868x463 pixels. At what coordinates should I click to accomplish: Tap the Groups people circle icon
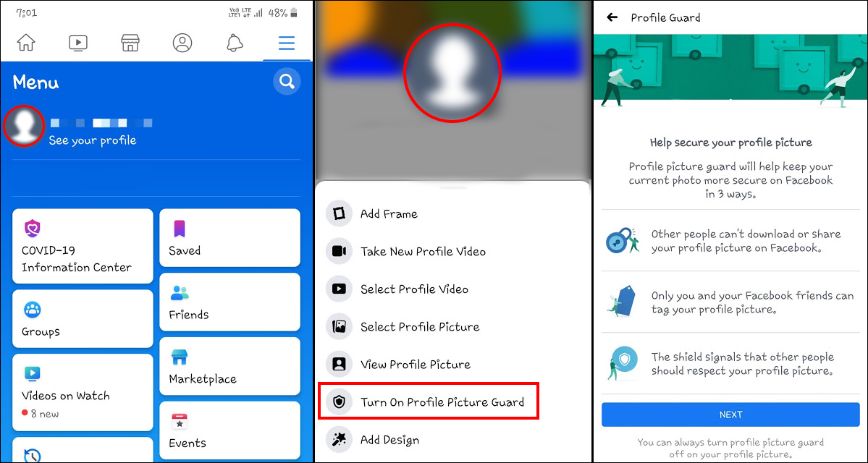pyautogui.click(x=33, y=310)
